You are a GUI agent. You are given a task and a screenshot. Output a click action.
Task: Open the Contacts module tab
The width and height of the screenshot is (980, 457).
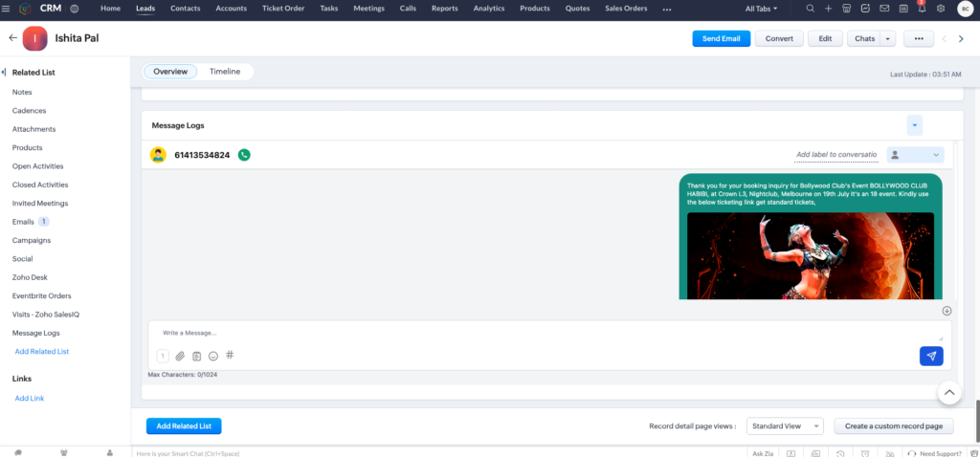186,9
